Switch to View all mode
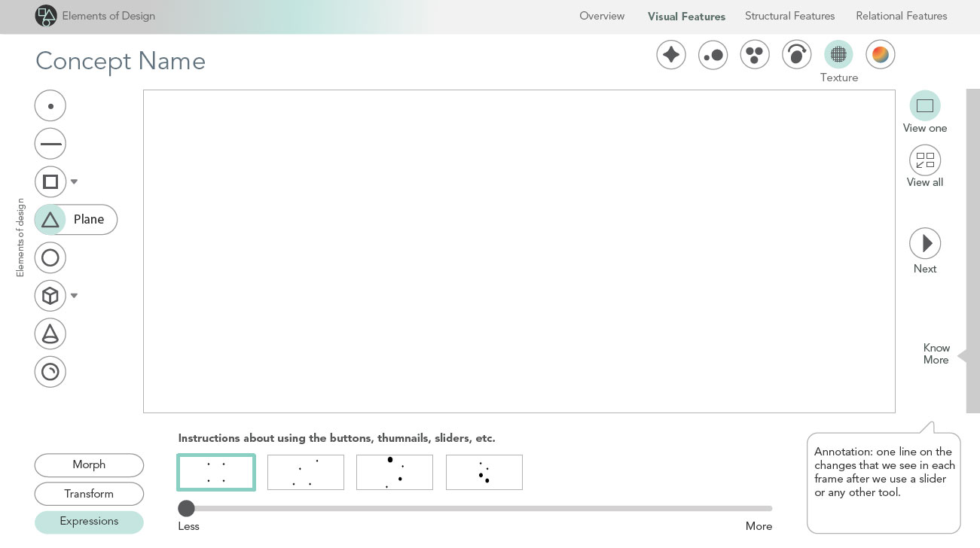The width and height of the screenshot is (980, 548). tap(925, 160)
